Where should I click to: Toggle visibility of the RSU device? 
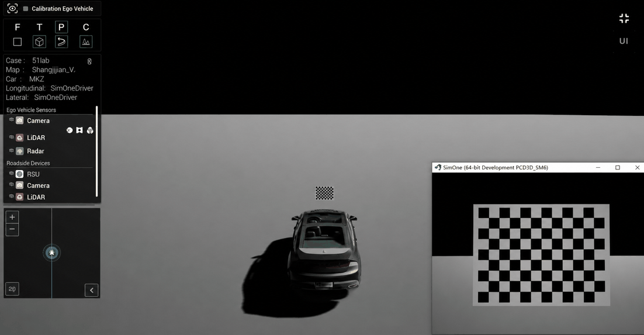(12, 174)
